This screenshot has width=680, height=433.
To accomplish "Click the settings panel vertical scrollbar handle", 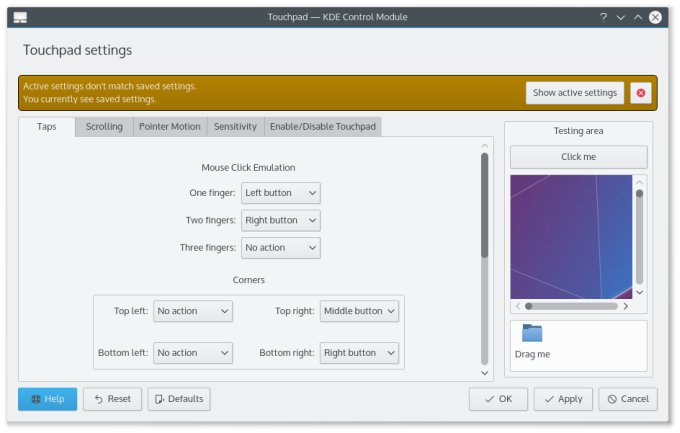I will click(484, 206).
